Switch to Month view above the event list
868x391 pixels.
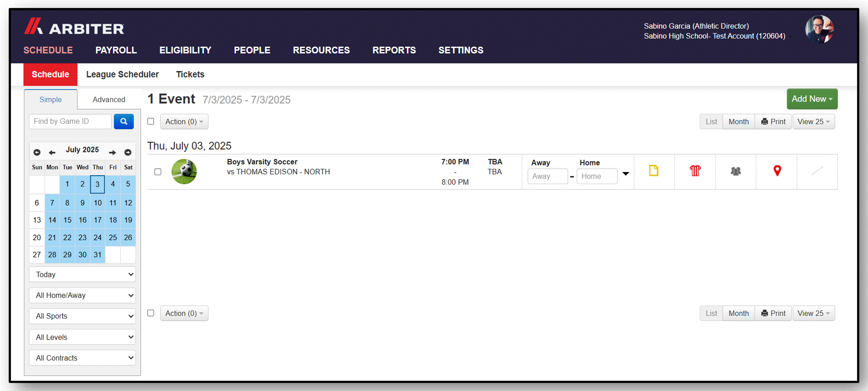click(739, 122)
